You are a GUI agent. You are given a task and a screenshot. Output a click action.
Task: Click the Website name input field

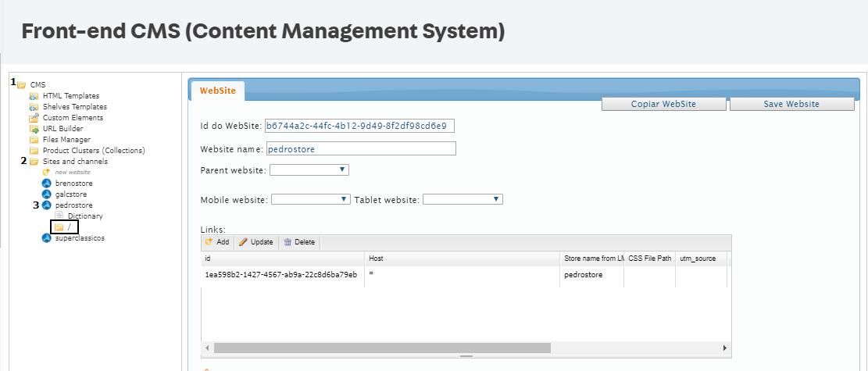360,148
